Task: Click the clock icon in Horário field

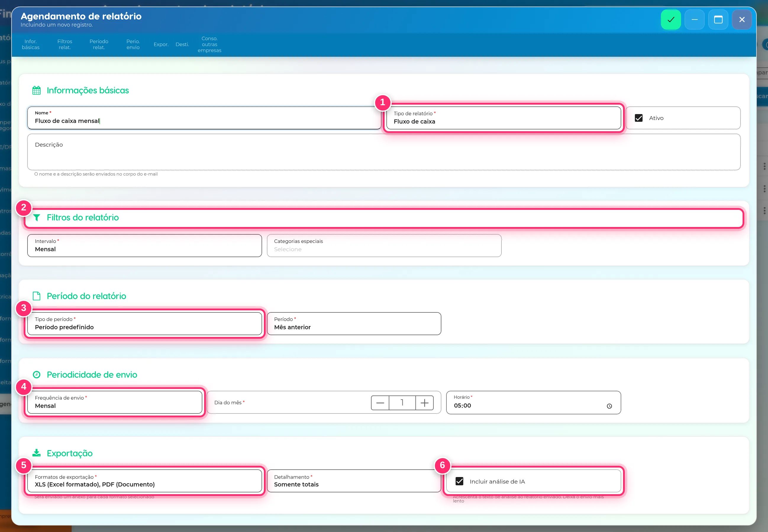Action: pos(609,406)
